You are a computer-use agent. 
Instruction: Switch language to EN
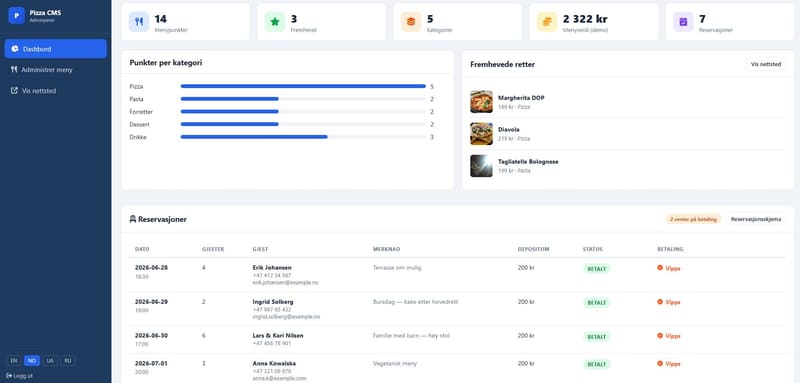pyautogui.click(x=14, y=361)
